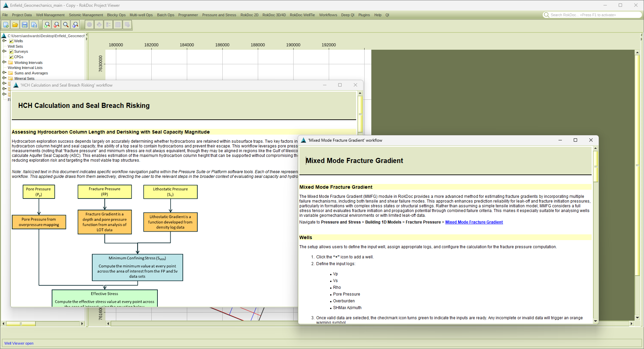Expand the project tree panel with right arrow

(x=87, y=39)
